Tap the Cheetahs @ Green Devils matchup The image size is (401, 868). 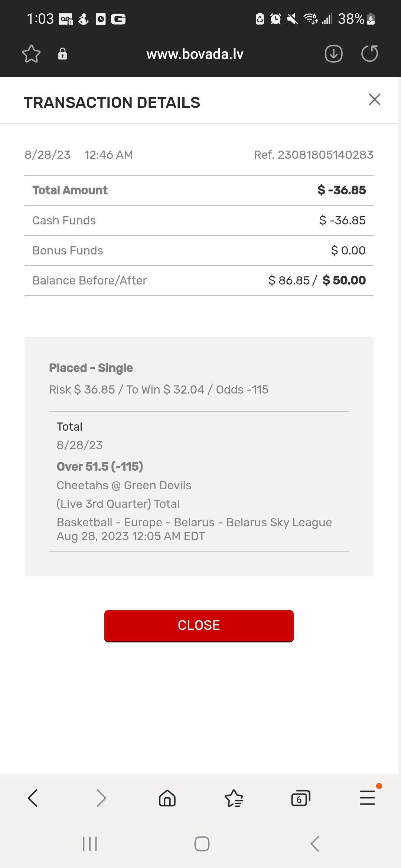[124, 485]
